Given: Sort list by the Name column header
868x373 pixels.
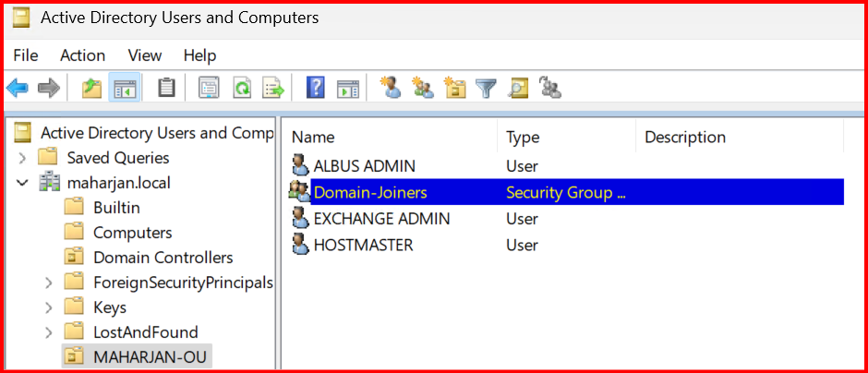Looking at the screenshot, I should 313,138.
